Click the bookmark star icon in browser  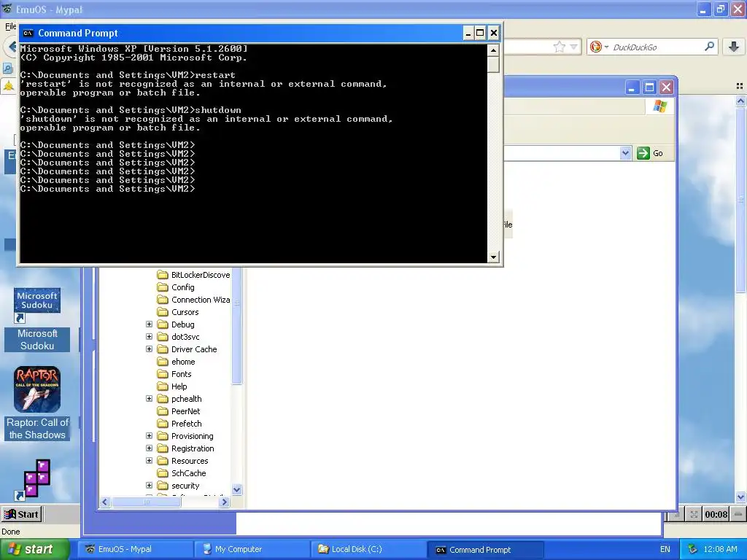pos(560,47)
